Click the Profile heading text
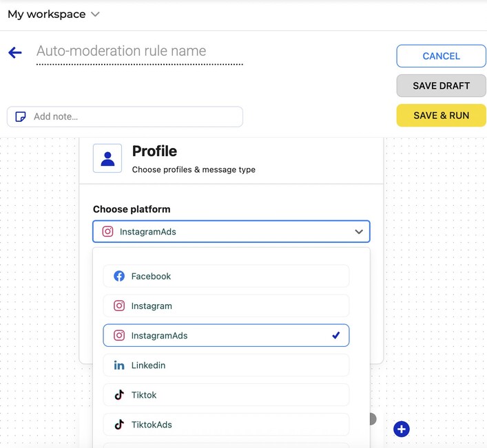 [154, 151]
